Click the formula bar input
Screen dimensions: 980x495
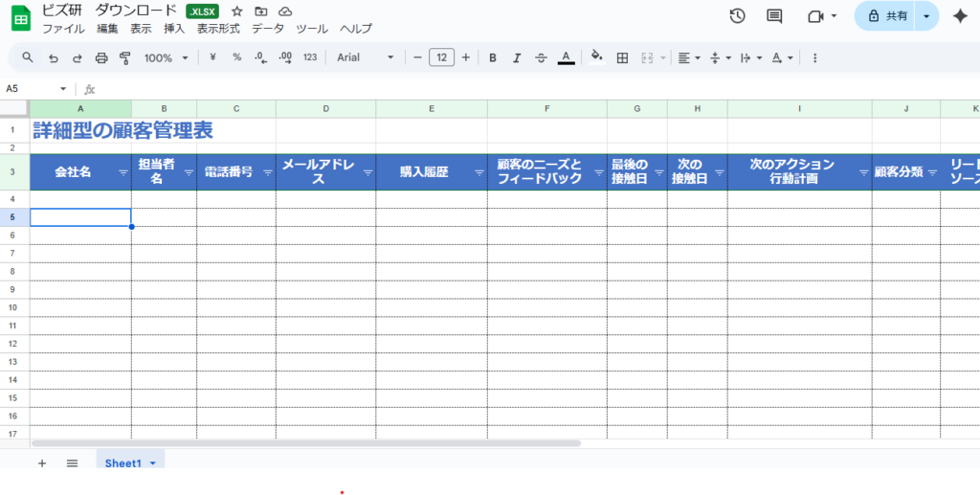538,89
